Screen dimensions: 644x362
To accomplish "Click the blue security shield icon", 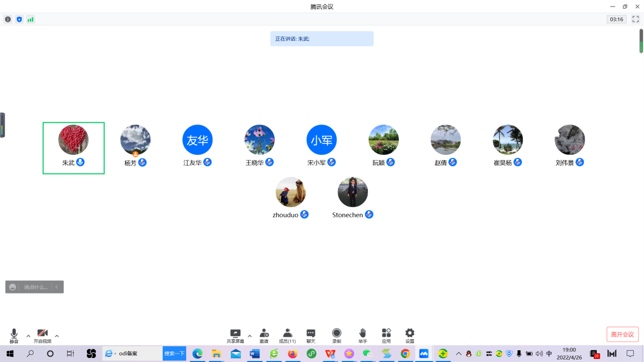I will [19, 19].
